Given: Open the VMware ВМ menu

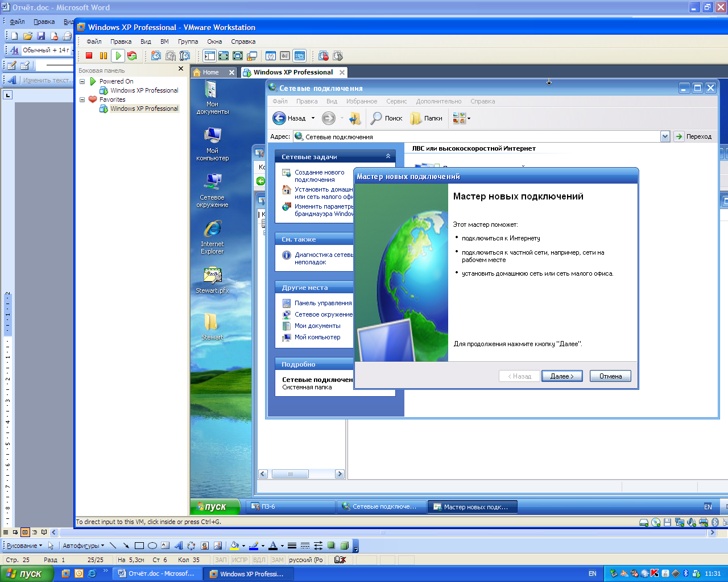Looking at the screenshot, I should 164,41.
